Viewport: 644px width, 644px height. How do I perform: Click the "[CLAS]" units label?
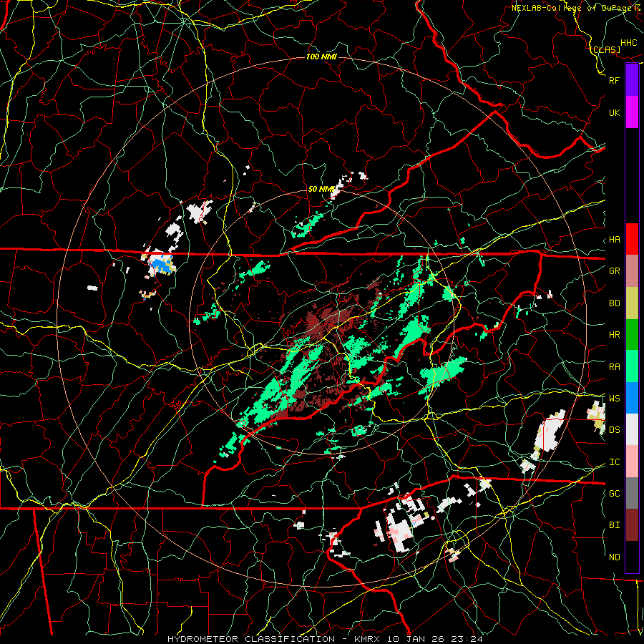(605, 49)
